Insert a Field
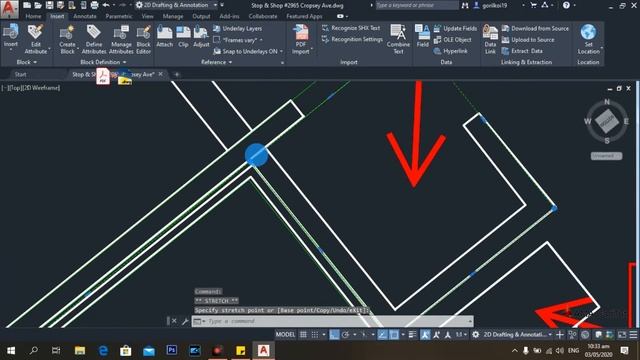This screenshot has width=640, height=360. tap(422, 36)
